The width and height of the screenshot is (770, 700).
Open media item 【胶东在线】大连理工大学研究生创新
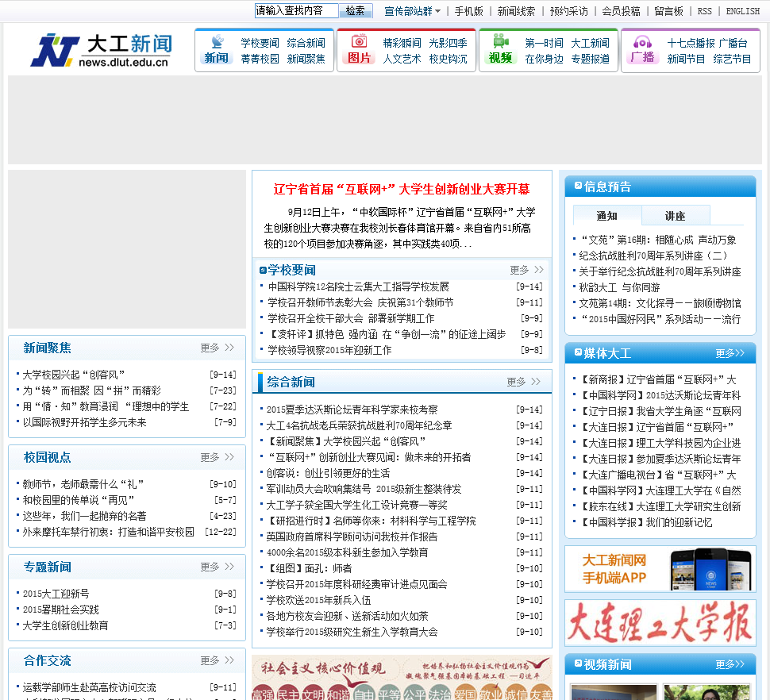[660, 506]
